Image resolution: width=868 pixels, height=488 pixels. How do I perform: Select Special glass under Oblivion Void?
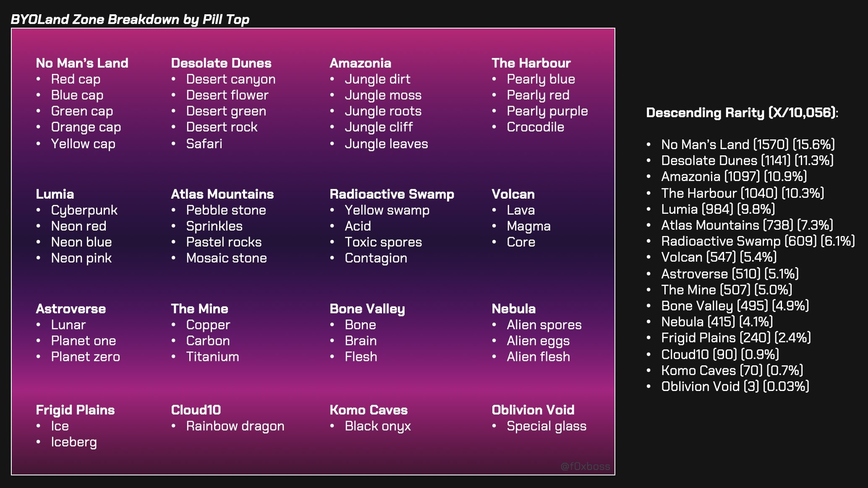coord(546,426)
